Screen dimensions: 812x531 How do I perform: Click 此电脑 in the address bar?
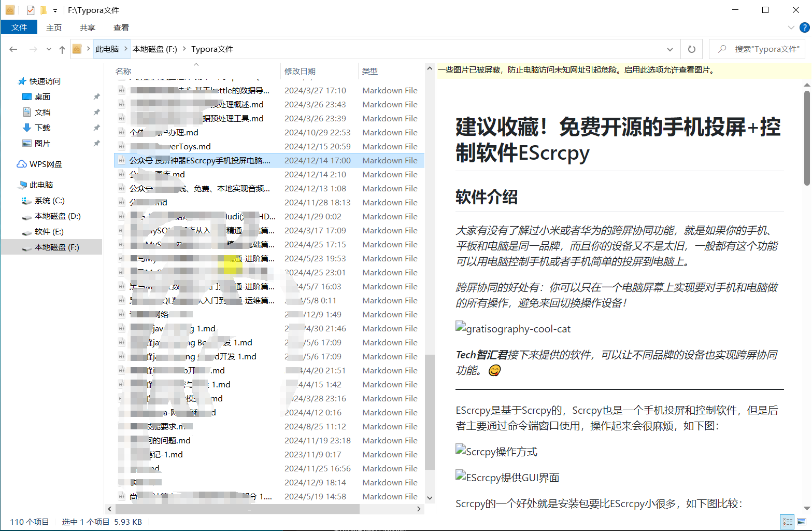[x=107, y=49]
